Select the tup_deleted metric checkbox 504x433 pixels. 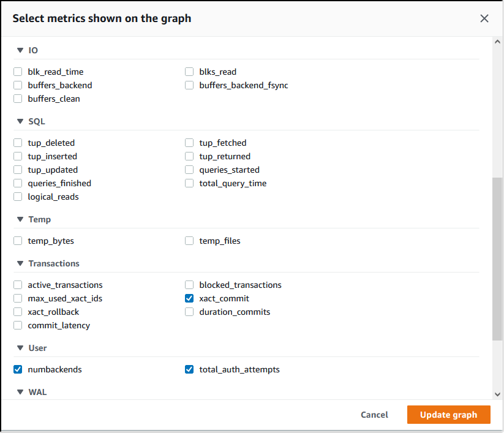pyautogui.click(x=18, y=143)
